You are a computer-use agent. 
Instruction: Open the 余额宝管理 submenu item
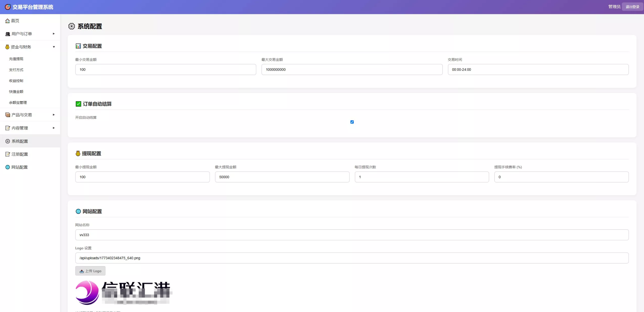click(x=18, y=103)
